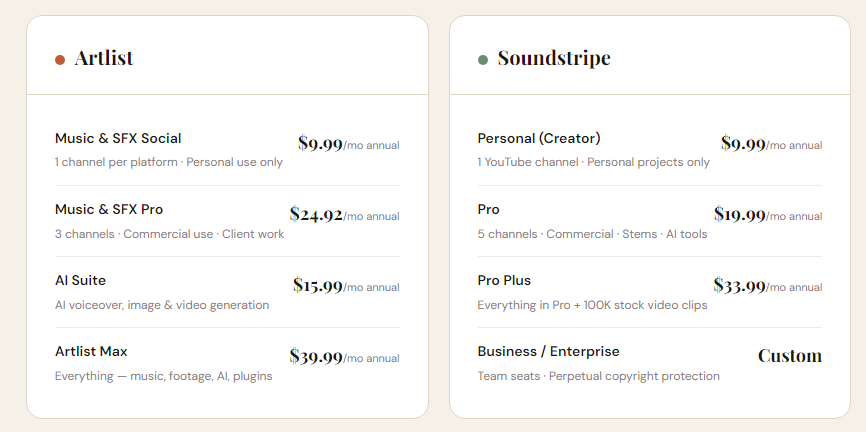Viewport: 866px width, 432px height.
Task: Choose the Soundstripe Pro plan title
Action: 489,209
